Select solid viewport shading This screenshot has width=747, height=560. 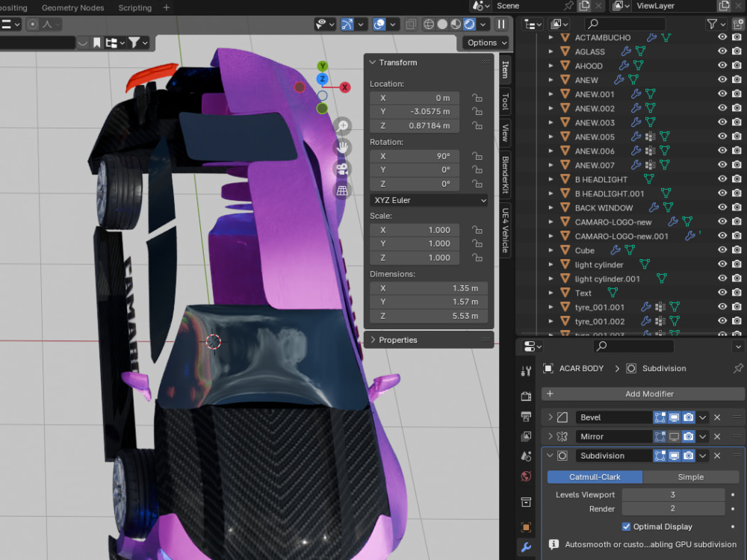[x=442, y=25]
